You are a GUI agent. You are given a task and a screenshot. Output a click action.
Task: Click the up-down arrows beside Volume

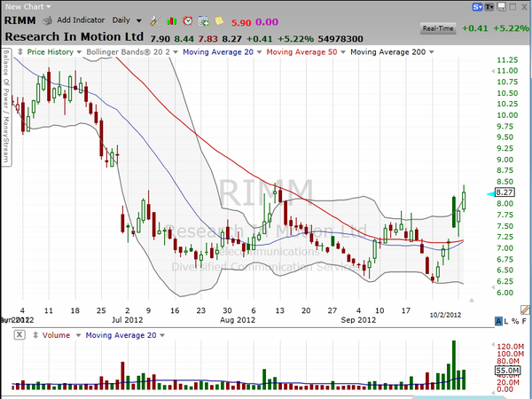35,335
